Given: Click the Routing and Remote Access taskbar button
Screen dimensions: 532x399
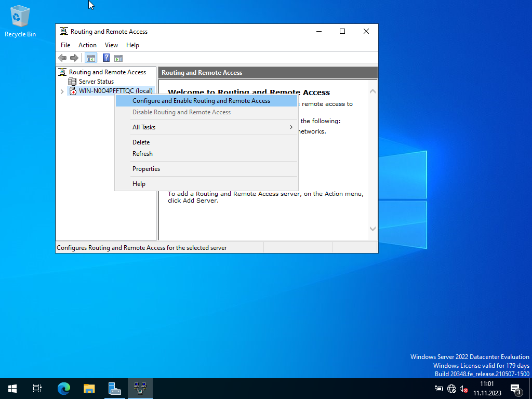Looking at the screenshot, I should 140,389.
